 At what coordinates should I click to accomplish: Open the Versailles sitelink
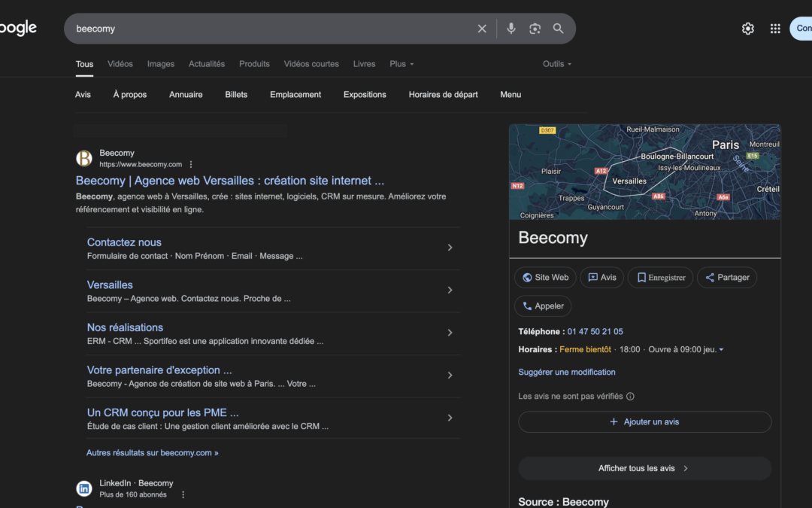110,284
